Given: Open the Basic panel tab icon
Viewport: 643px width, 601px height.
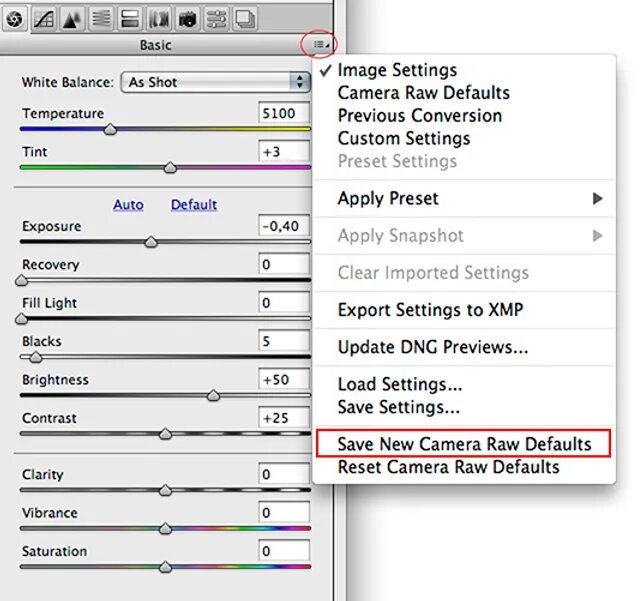Looking at the screenshot, I should (x=15, y=19).
